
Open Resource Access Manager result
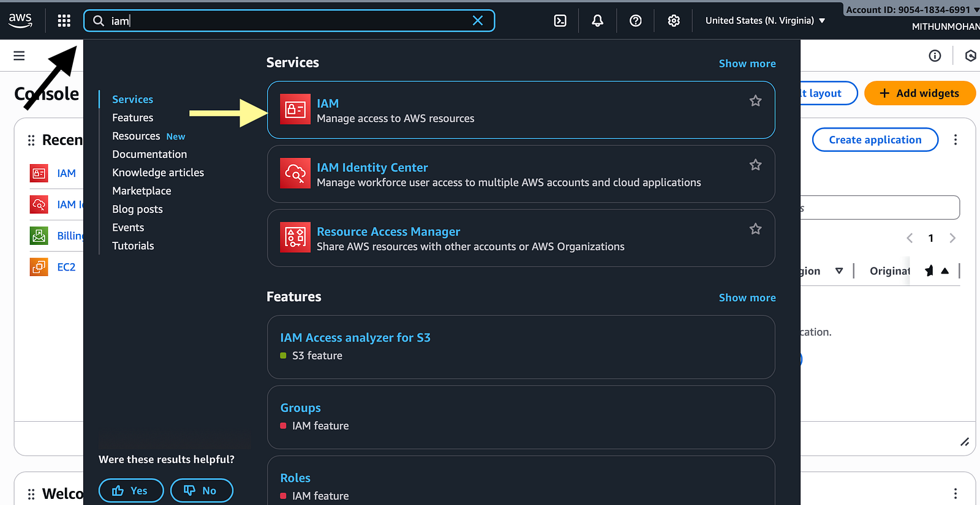point(521,238)
